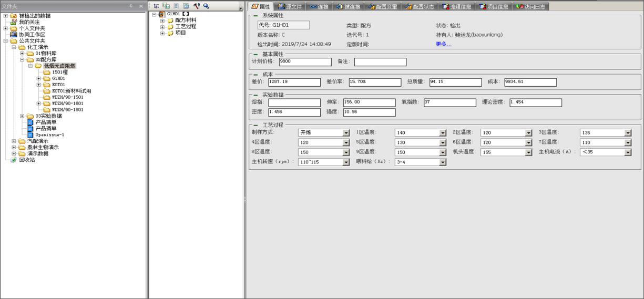This screenshot has width=644, height=299.
Task: Expand the 配方材料 tree node
Action: click(x=162, y=20)
